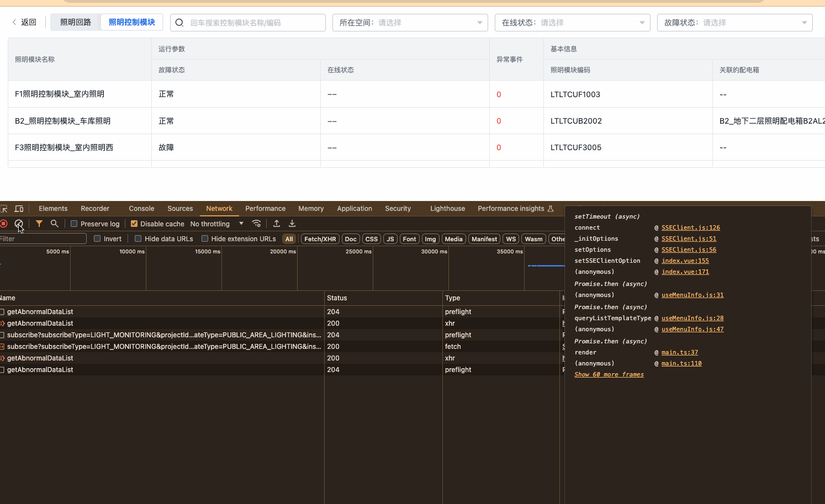This screenshot has width=825, height=504.
Task: Import HAR file upload icon
Action: click(x=277, y=224)
